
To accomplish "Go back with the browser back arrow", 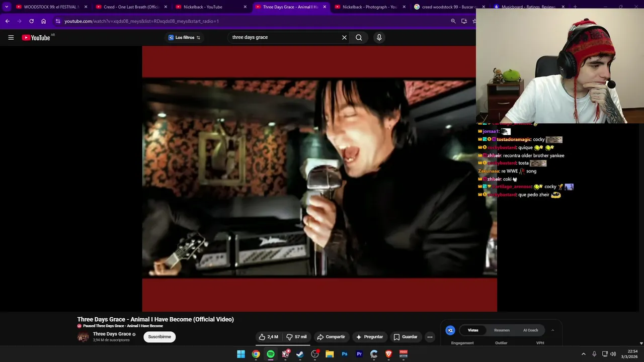I will [7, 21].
